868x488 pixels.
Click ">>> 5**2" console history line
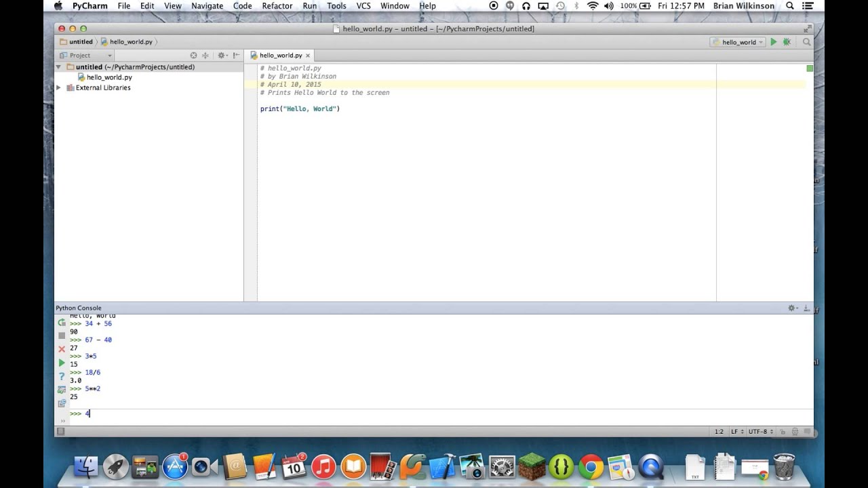click(85, 389)
